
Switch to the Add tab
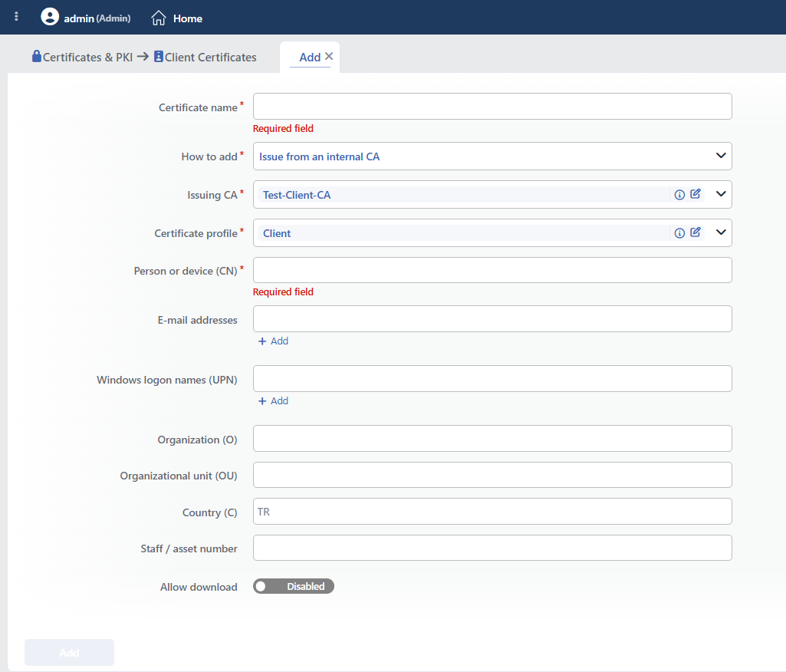(x=310, y=58)
